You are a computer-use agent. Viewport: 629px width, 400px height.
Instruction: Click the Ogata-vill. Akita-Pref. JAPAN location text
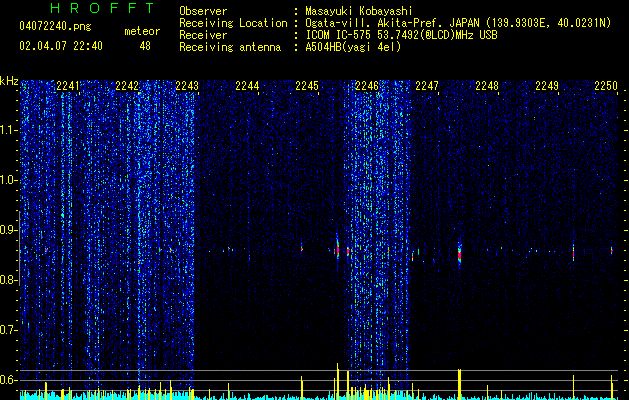click(x=392, y=23)
